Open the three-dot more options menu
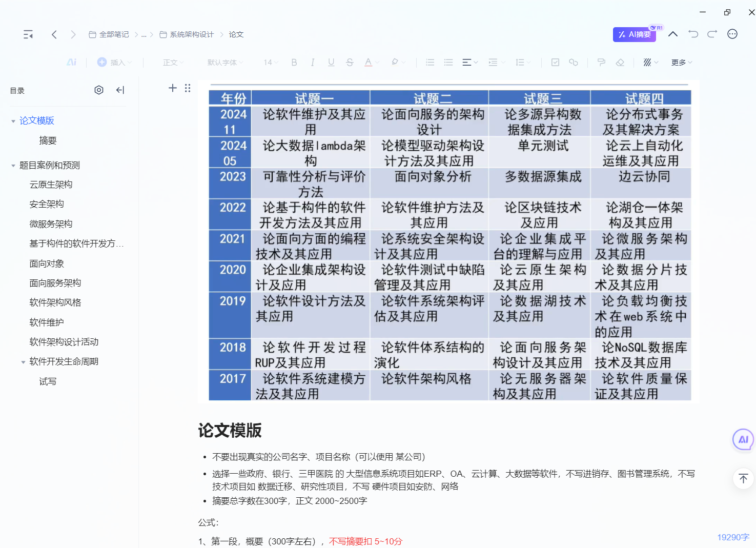This screenshot has height=548, width=756. 732,34
